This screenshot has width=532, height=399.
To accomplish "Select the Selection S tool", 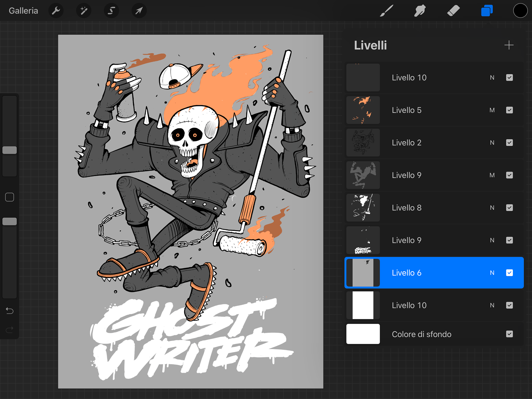I will [111, 11].
